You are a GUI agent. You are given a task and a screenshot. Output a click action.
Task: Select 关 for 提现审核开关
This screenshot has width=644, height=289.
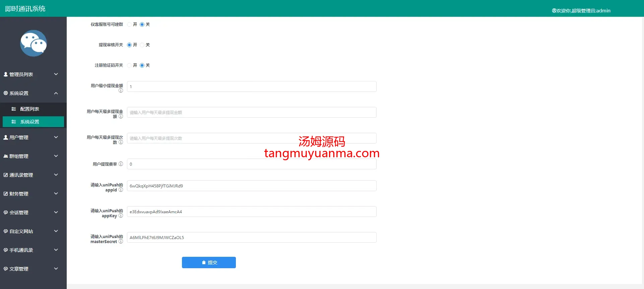[142, 45]
